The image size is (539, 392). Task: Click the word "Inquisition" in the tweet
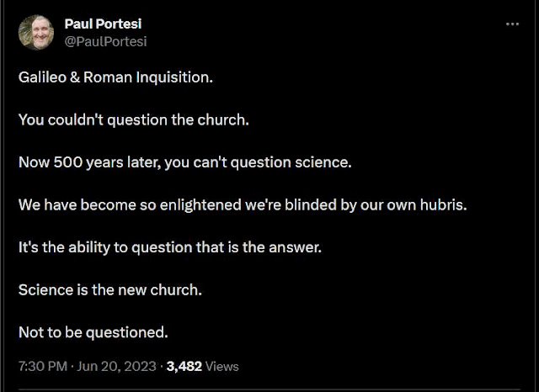[178, 77]
